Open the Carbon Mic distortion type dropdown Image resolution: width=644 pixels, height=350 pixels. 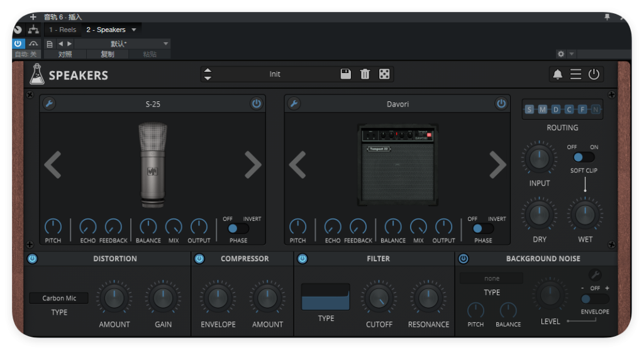(58, 298)
